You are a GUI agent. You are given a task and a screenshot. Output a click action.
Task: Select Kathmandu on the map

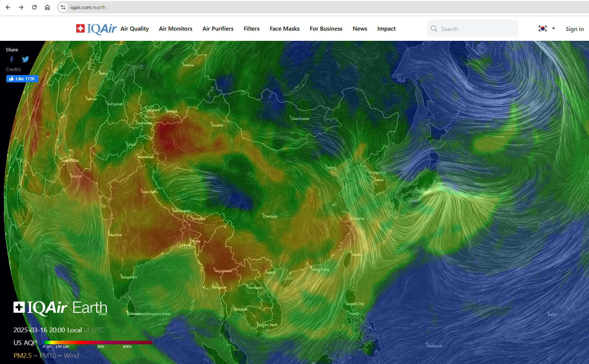tap(182, 211)
